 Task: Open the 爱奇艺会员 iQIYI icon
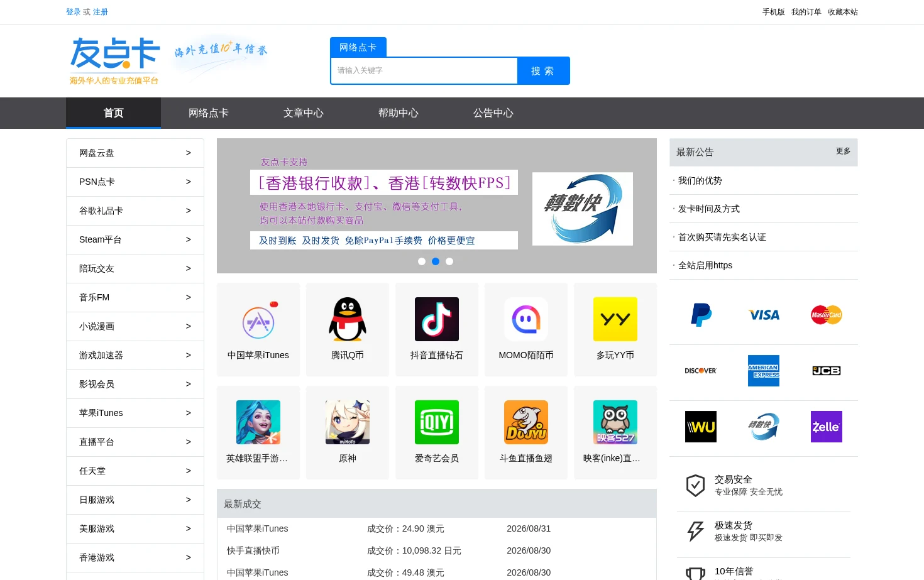coord(437,422)
